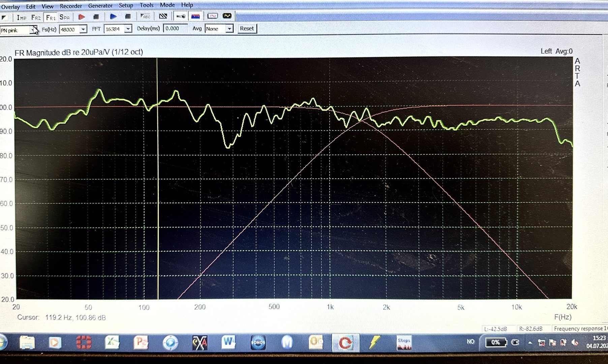
Task: Stop the generator using the square beside blue play
Action: click(x=128, y=17)
